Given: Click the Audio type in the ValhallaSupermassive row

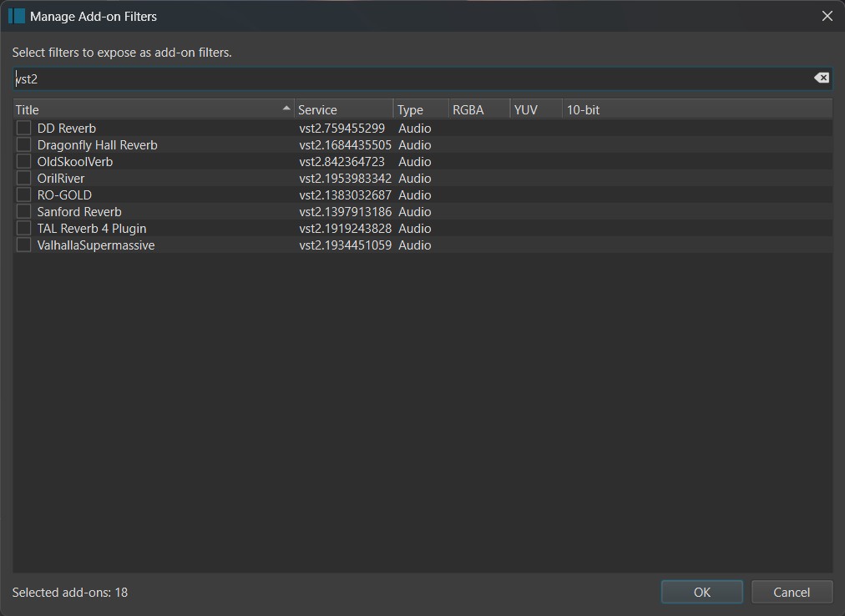Looking at the screenshot, I should point(415,245).
